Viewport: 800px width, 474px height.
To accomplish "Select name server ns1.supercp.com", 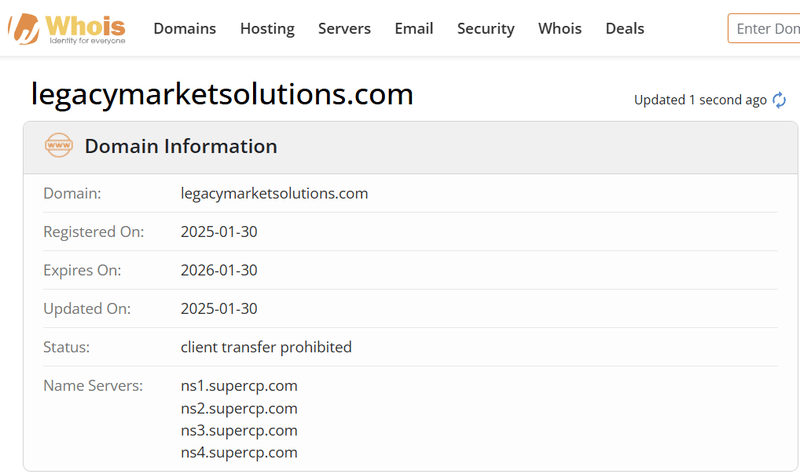I will coord(239,386).
